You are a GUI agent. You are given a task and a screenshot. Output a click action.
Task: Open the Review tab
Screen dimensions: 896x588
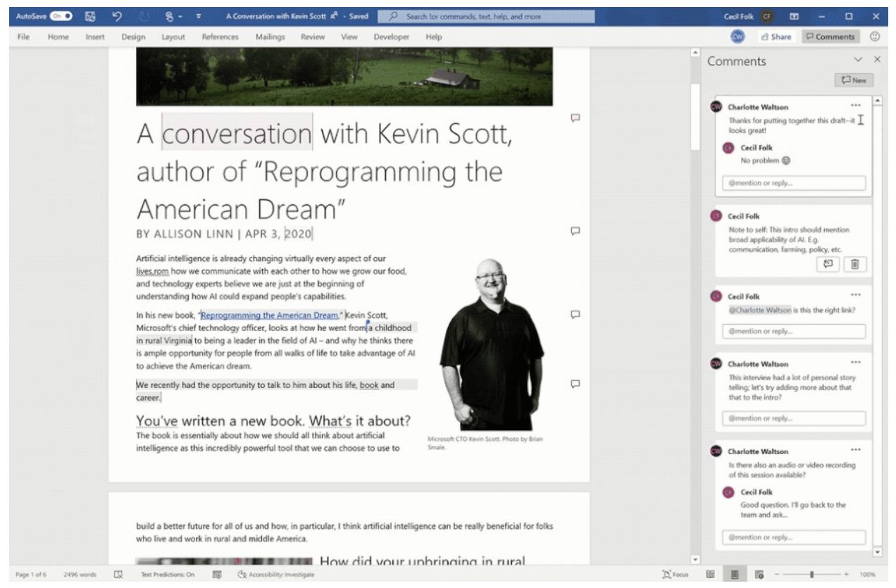point(313,37)
